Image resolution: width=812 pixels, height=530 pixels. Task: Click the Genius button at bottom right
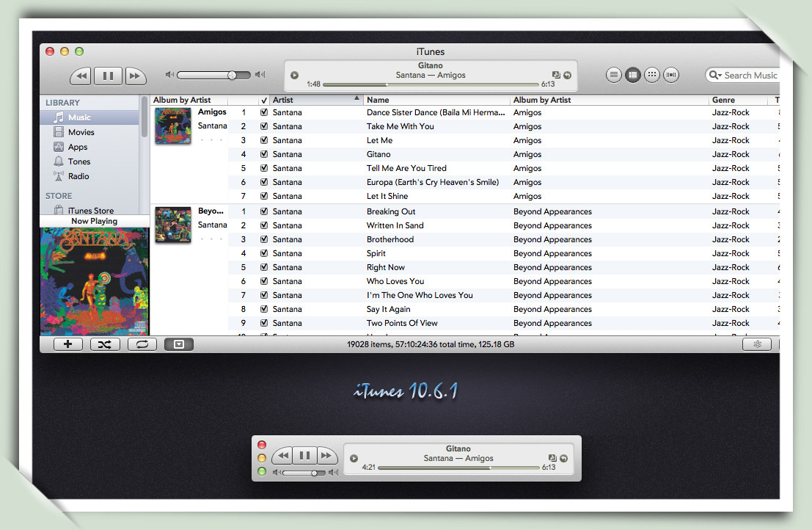tap(757, 344)
